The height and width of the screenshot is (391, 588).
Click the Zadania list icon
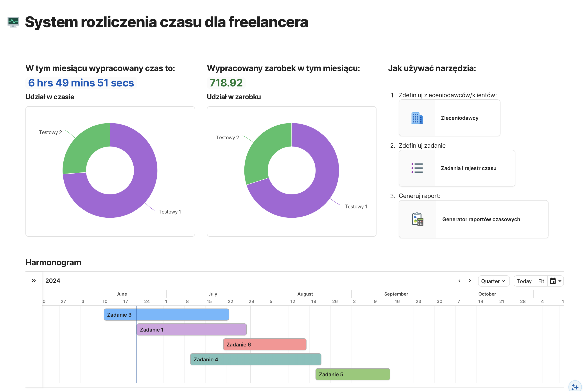pyautogui.click(x=417, y=168)
